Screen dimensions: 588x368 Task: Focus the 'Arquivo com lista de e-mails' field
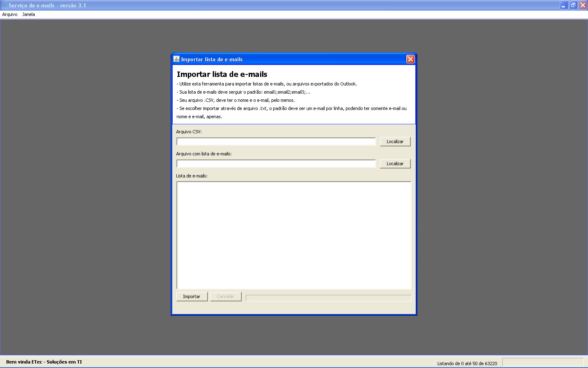click(x=276, y=164)
